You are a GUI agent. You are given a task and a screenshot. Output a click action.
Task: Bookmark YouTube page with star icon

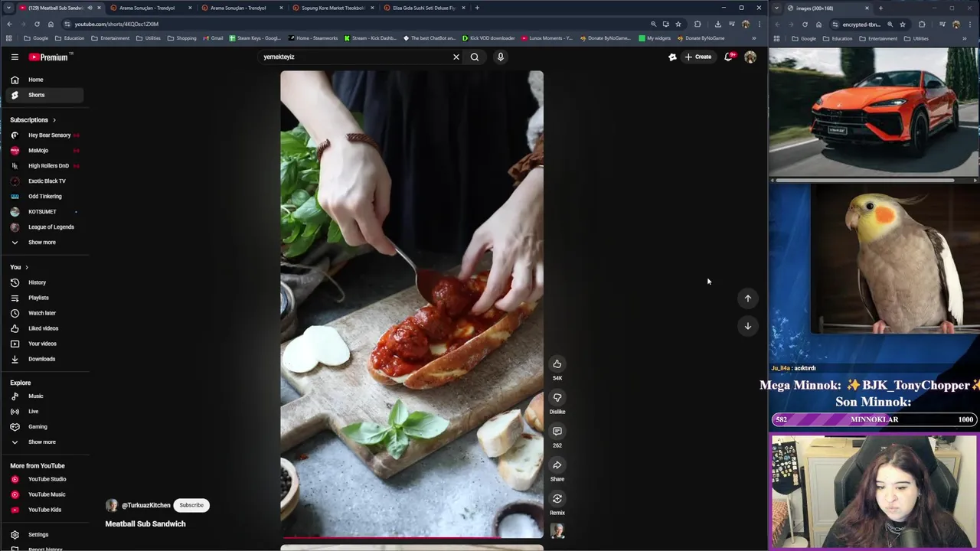[678, 24]
